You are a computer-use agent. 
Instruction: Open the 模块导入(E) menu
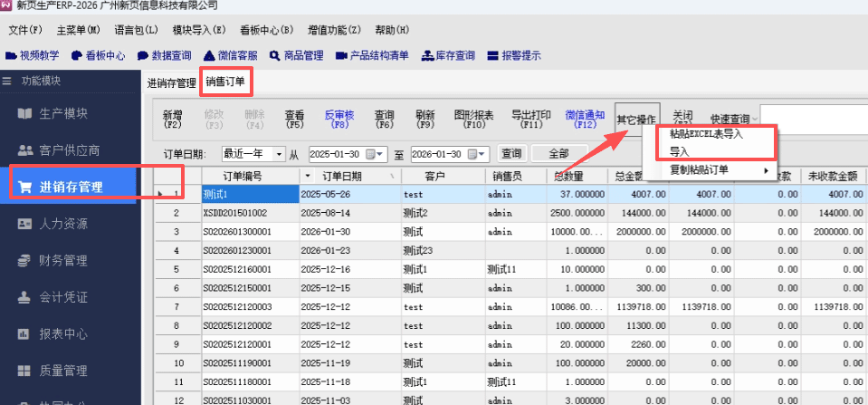coord(200,31)
